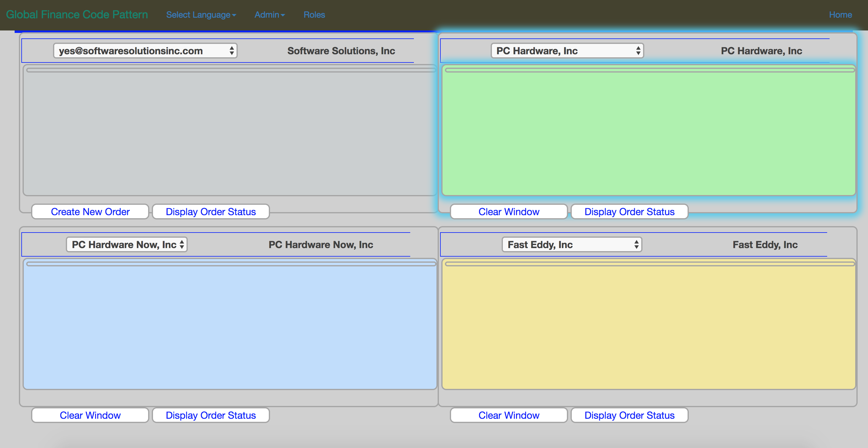This screenshot has width=868, height=448.
Task: Clear Window in the Fast Eddy panel
Action: [x=509, y=415]
